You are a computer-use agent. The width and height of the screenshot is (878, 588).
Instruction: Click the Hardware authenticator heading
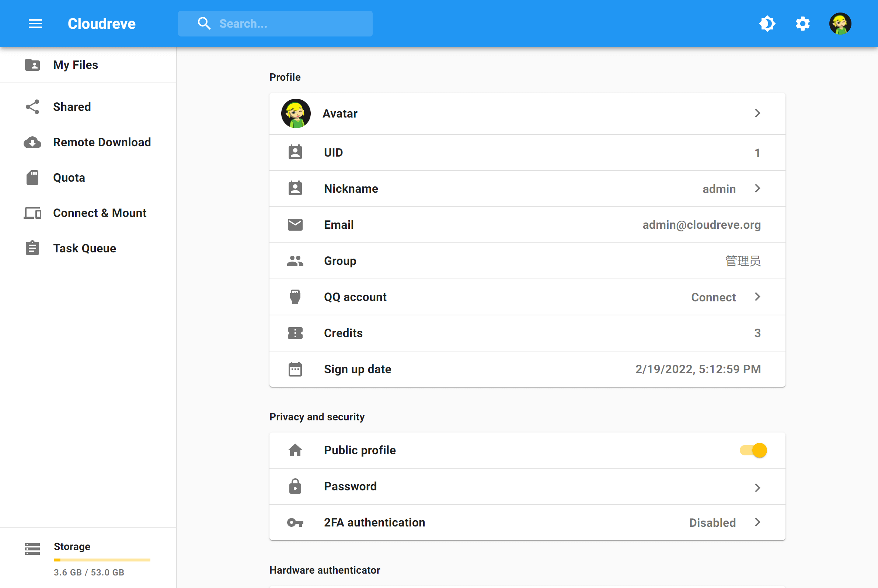coord(325,570)
